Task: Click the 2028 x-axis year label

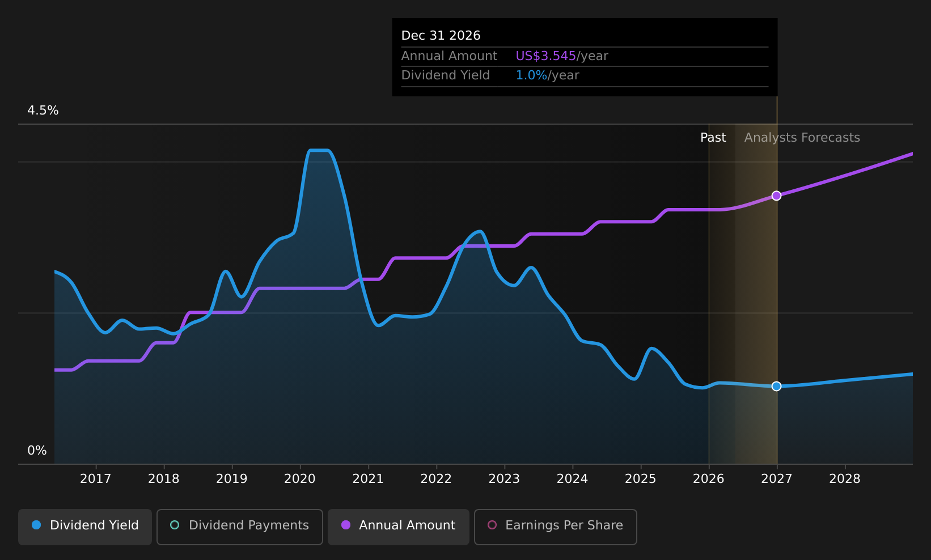Action: coord(845,479)
